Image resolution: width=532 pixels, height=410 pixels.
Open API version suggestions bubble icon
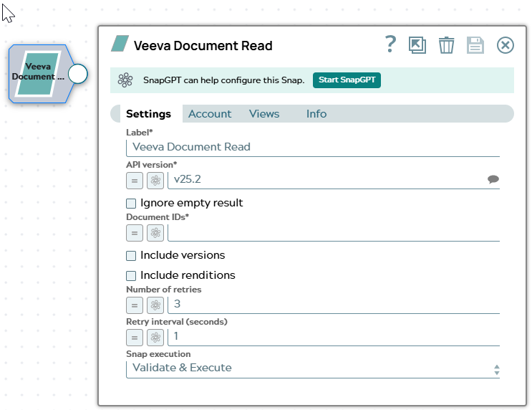click(493, 179)
